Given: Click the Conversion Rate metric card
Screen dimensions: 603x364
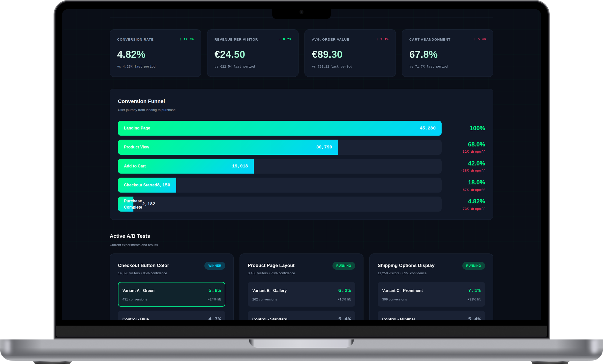Looking at the screenshot, I should (155, 53).
